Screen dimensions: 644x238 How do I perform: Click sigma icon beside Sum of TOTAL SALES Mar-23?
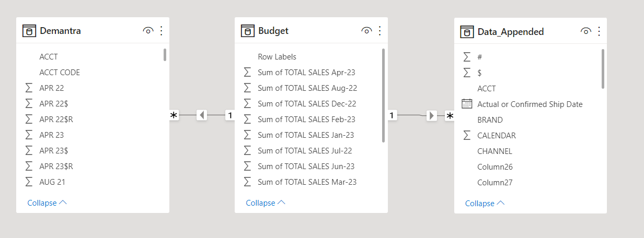[247, 182]
